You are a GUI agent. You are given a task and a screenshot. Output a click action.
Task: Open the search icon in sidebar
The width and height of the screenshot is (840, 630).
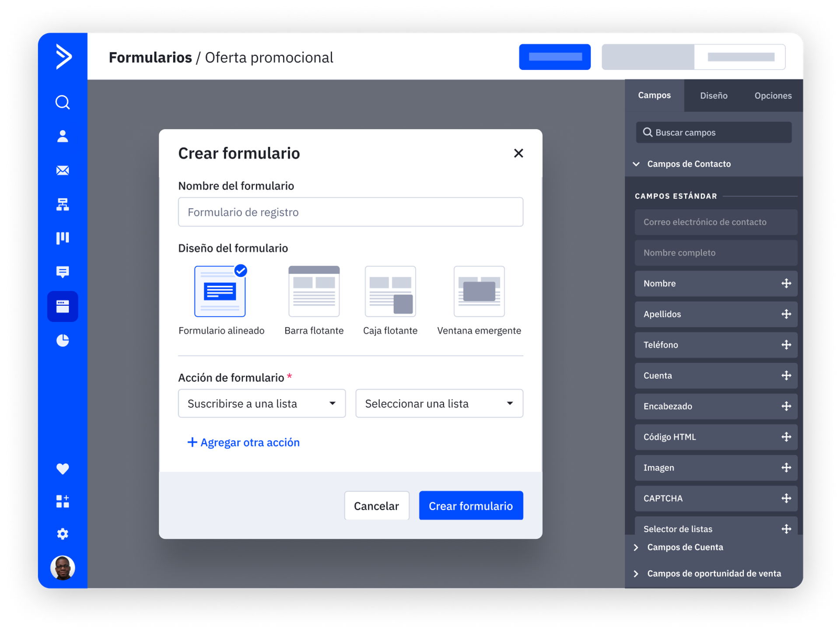[63, 102]
